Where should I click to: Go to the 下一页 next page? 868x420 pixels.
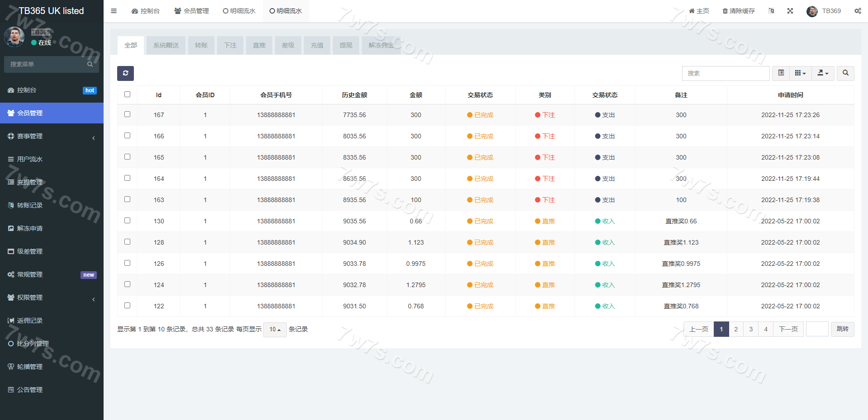tap(788, 329)
